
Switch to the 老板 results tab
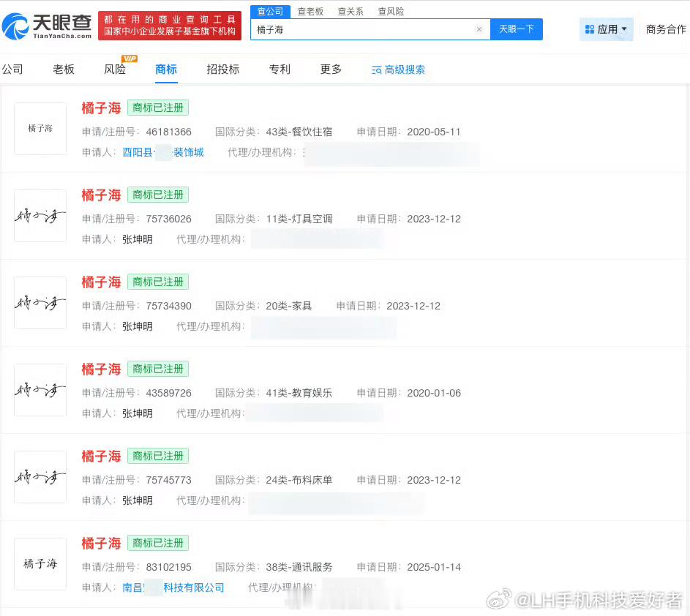64,69
